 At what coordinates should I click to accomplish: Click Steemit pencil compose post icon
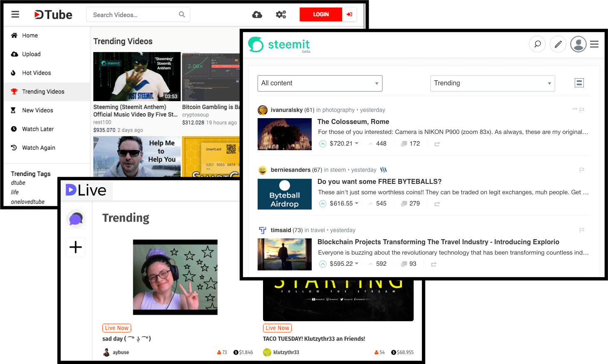click(558, 44)
